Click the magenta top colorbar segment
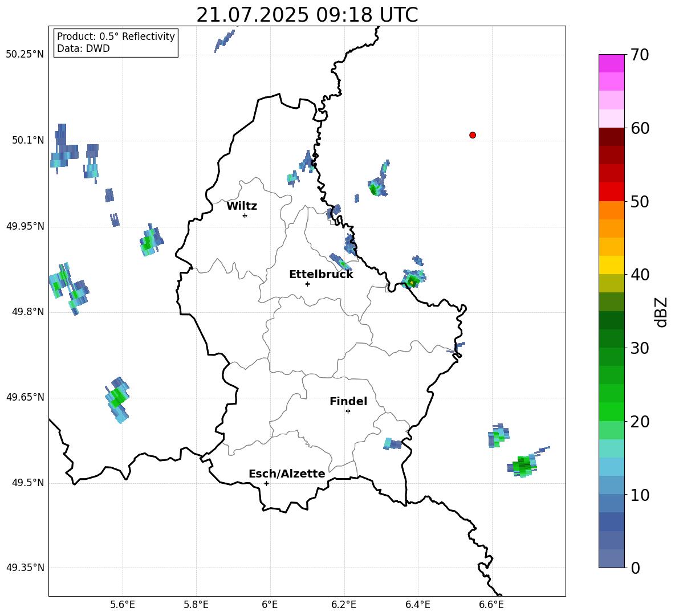 click(611, 63)
